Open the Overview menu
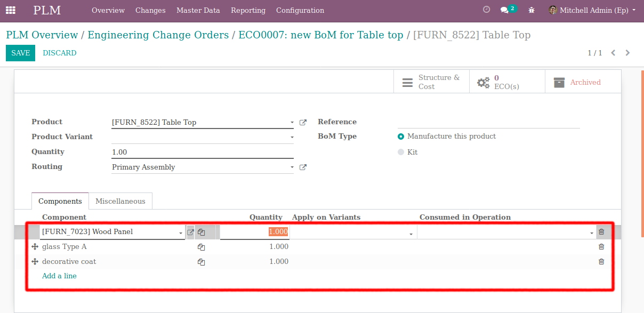The height and width of the screenshot is (313, 644). point(108,10)
